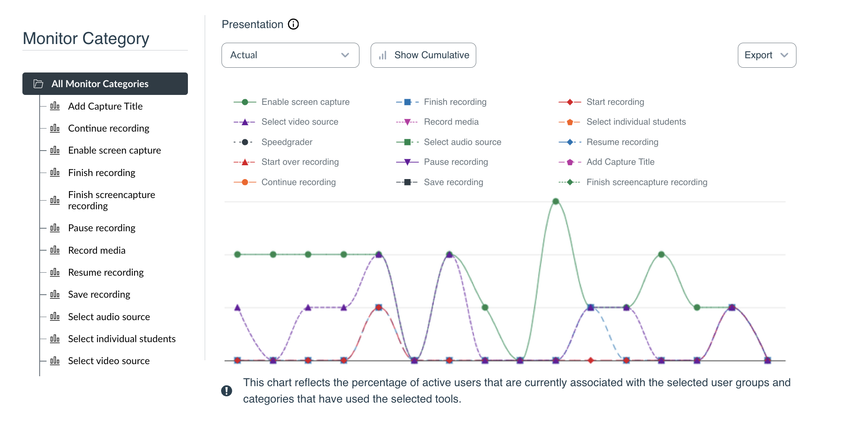Select the chart icon beside Enable screen capture
This screenshot has width=868, height=428.
(x=55, y=150)
